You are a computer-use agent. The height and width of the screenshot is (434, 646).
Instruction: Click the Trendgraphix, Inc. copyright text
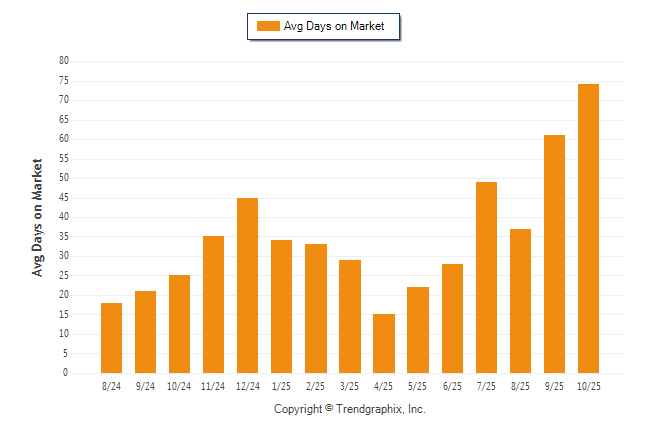click(350, 409)
